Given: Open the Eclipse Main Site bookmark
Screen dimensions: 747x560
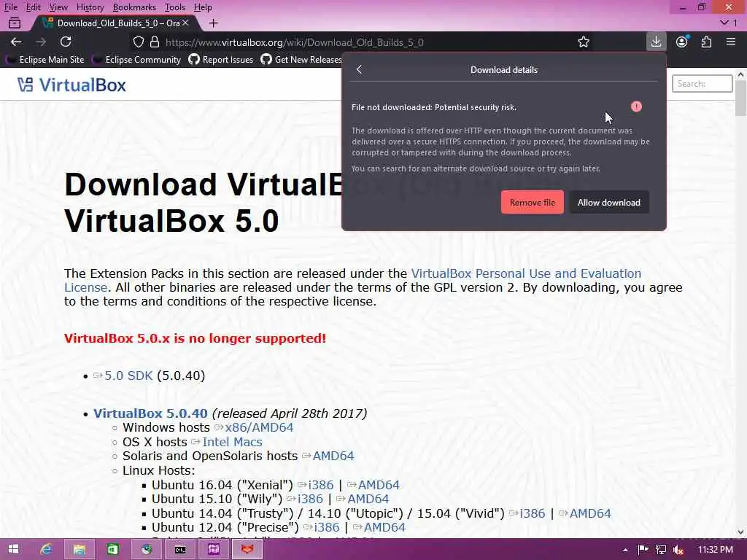Looking at the screenshot, I should [45, 60].
